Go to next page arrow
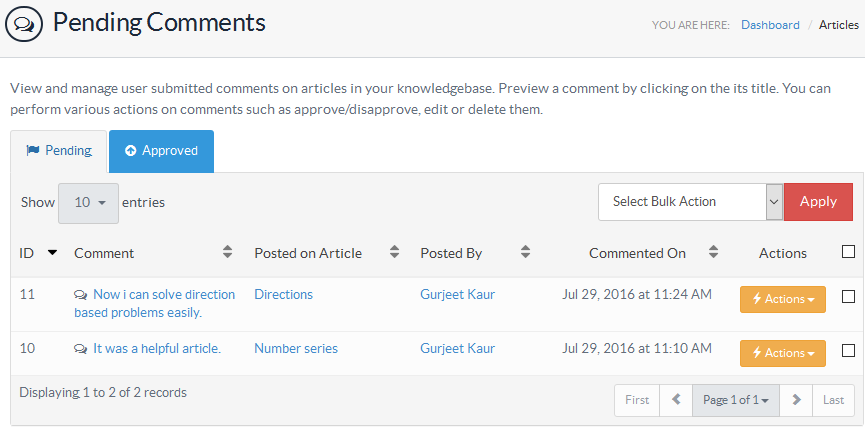Viewport: 865px width, 427px height. click(796, 400)
